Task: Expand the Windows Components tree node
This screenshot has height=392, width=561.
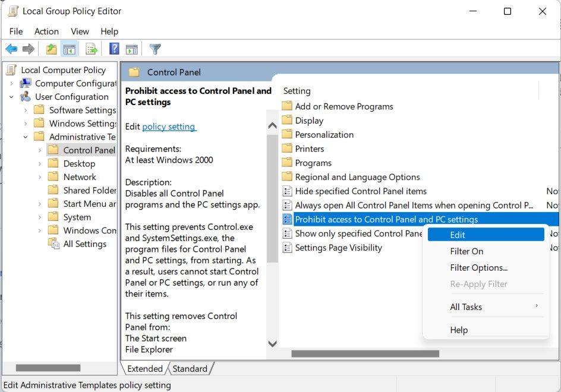Action: [x=40, y=230]
